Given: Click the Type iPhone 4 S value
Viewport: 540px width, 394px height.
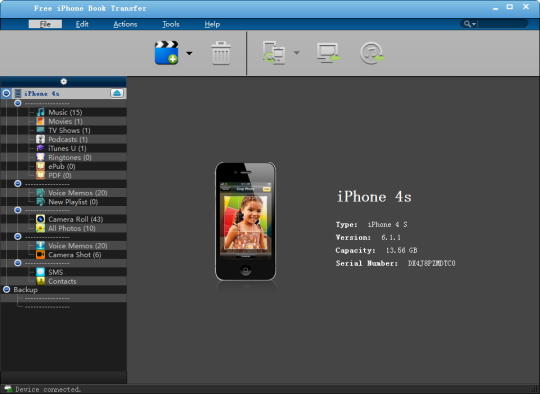Looking at the screenshot, I should click(387, 225).
